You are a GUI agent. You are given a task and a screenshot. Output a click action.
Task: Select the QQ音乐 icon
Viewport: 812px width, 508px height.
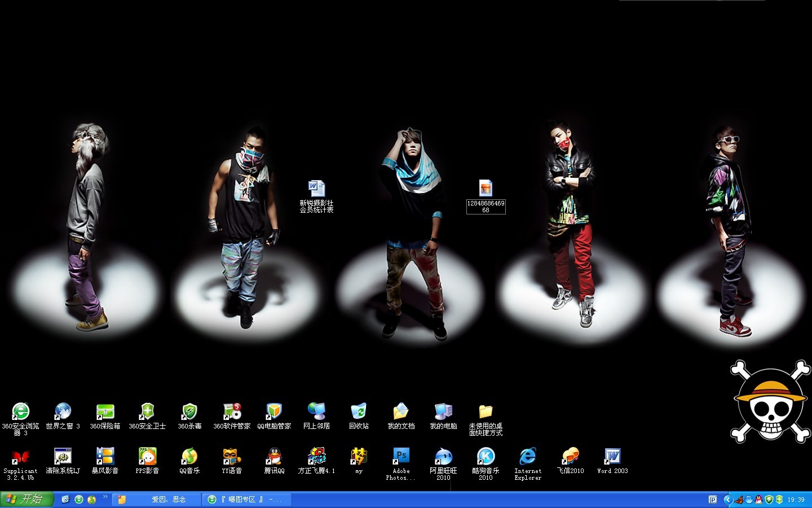click(189, 461)
